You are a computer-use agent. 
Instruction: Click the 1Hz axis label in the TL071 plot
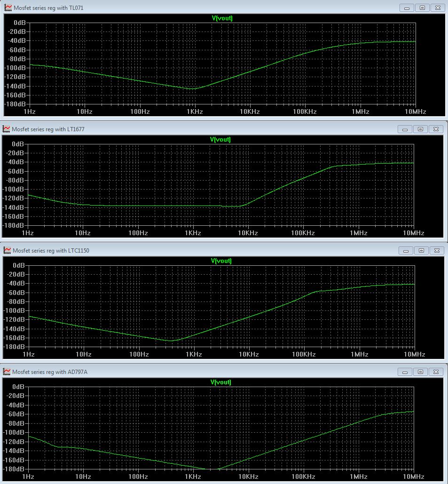pos(29,112)
